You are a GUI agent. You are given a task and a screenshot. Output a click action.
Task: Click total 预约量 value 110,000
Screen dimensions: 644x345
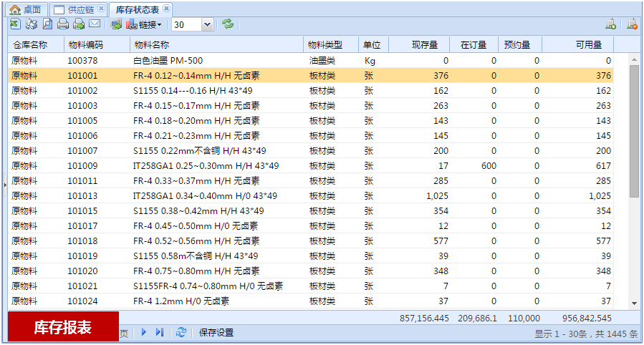click(x=524, y=319)
